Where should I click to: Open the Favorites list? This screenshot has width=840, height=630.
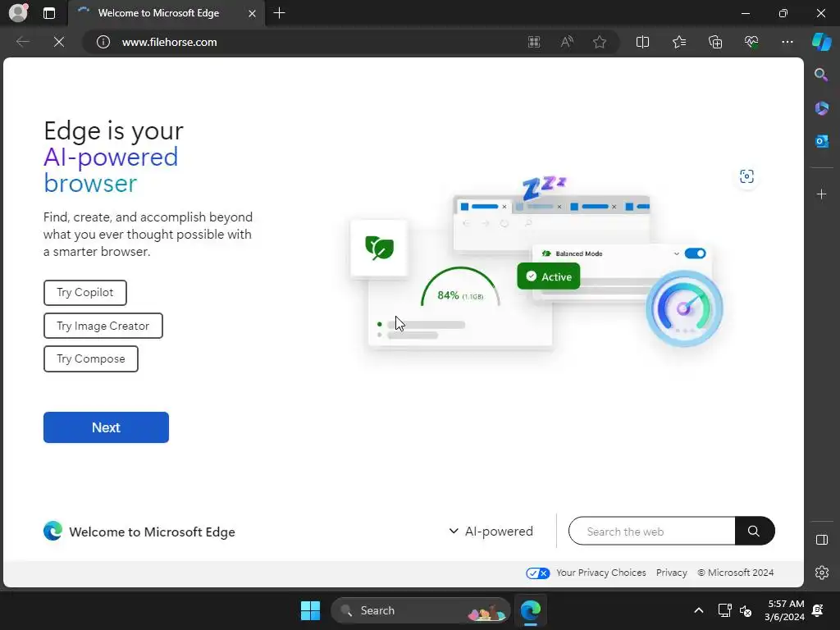click(x=678, y=42)
